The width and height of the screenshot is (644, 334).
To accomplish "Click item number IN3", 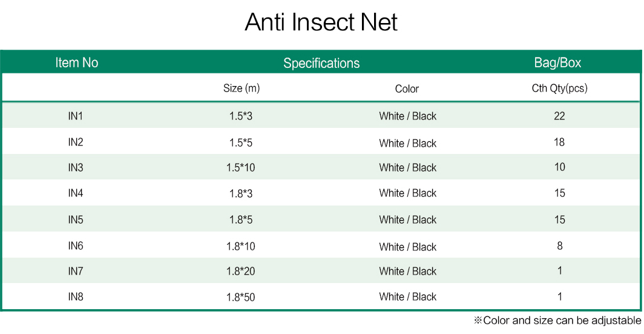I will 76,167.
